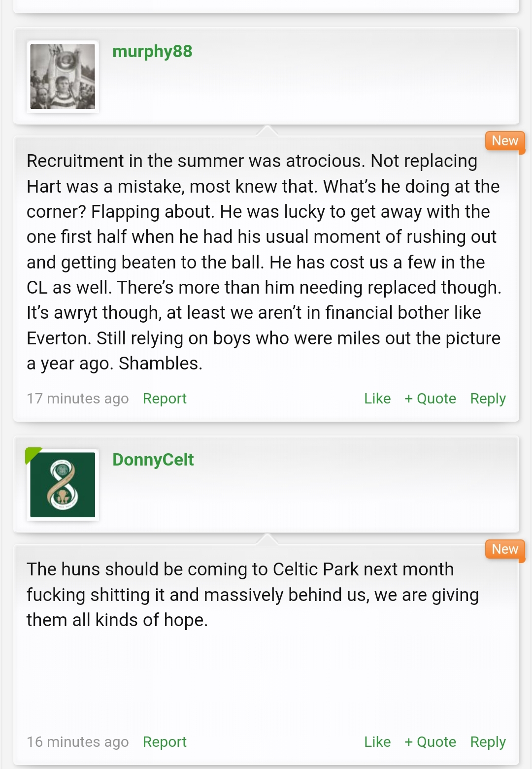The image size is (532, 769).
Task: Click murphy88's post body text
Action: point(264,262)
